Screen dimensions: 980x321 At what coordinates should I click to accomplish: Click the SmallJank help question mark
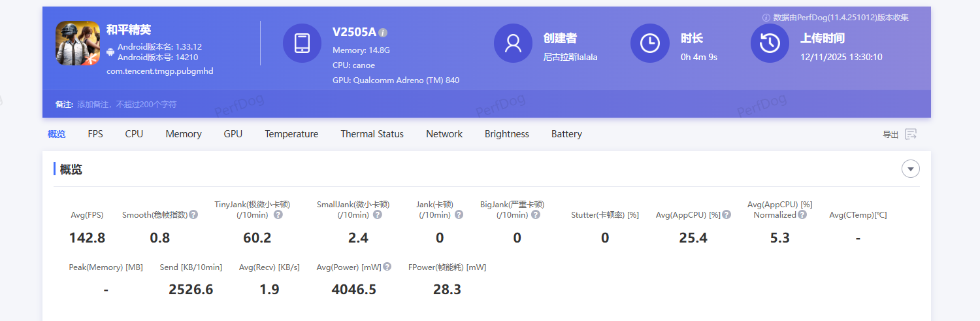(x=378, y=214)
